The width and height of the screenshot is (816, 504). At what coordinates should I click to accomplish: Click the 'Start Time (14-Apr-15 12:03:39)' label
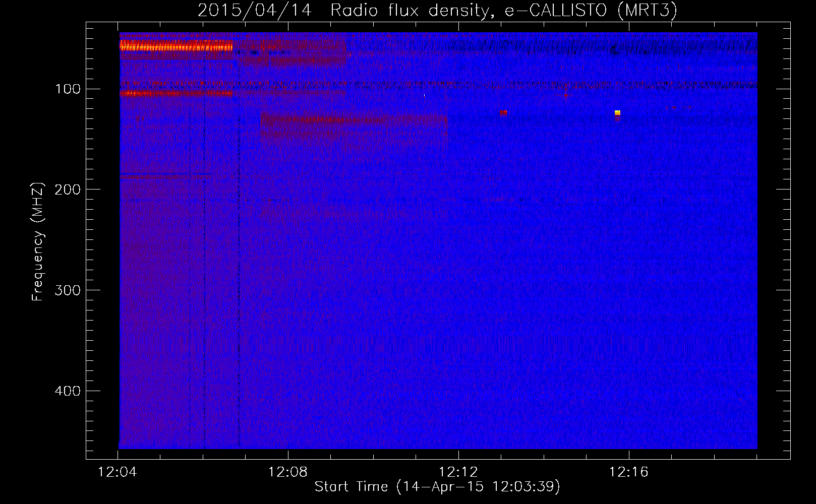[x=437, y=487]
